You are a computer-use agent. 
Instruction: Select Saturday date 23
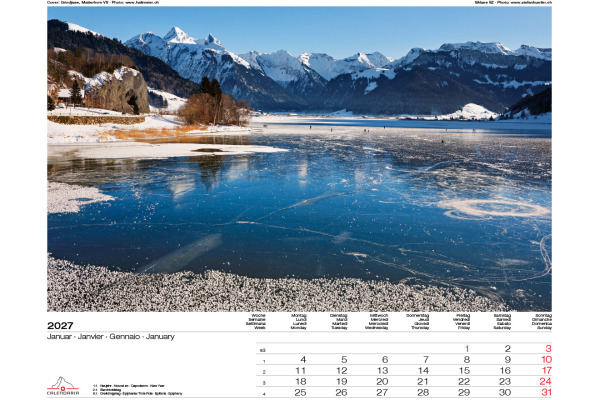505,382
